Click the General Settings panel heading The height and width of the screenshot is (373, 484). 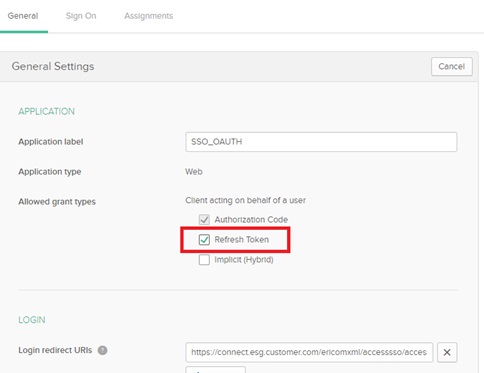click(53, 66)
